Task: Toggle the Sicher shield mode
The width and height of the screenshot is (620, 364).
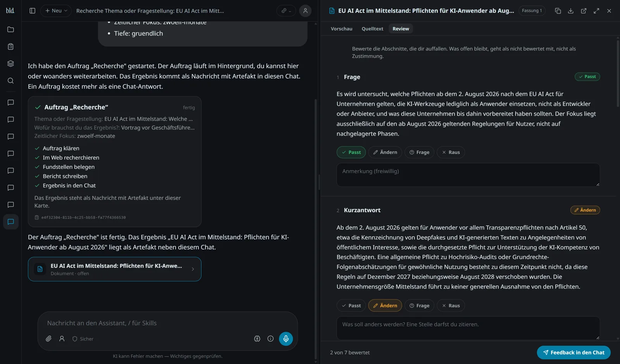Action: click(x=83, y=339)
